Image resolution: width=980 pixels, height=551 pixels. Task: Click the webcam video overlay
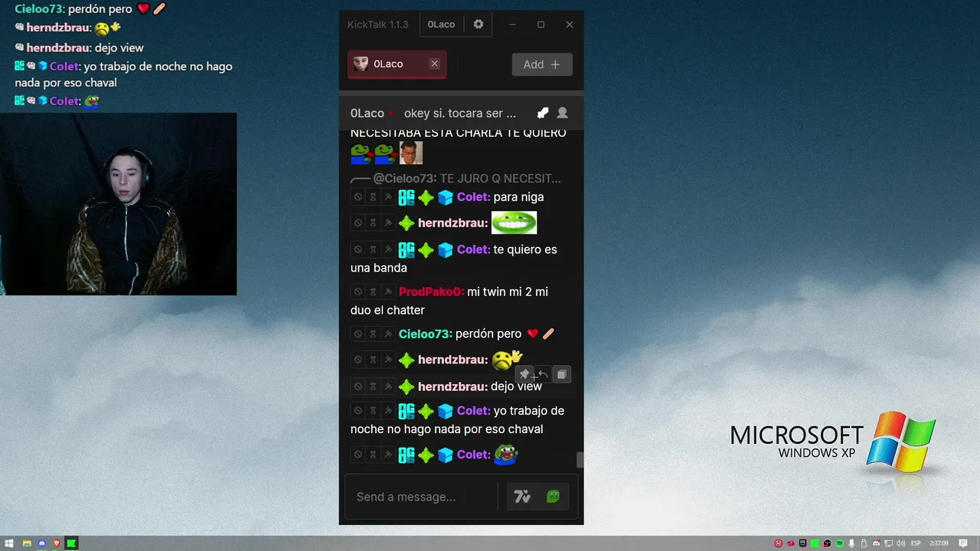point(118,204)
